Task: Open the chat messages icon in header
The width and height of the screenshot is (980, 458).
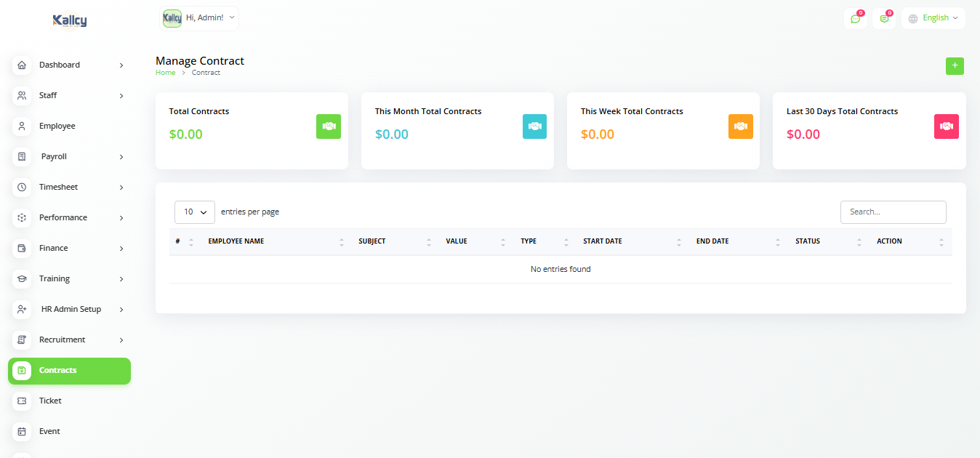Action: [855, 18]
